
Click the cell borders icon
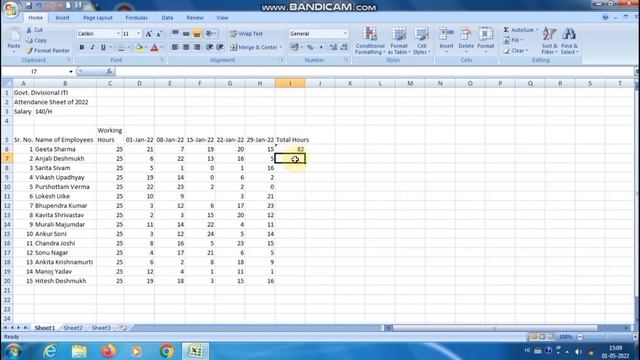tap(121, 47)
